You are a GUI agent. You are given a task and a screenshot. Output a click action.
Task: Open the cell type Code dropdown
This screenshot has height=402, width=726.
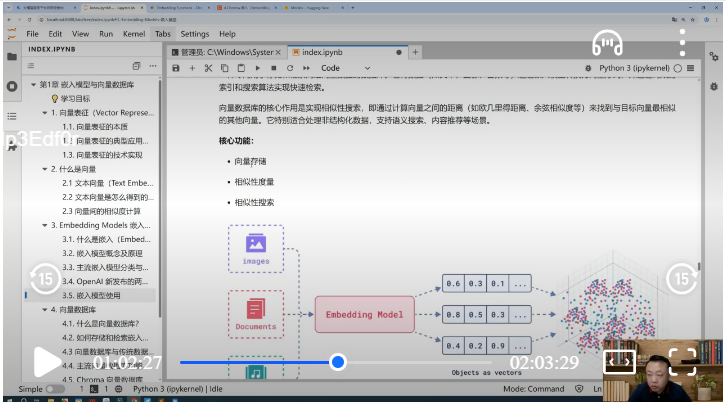tap(345, 68)
